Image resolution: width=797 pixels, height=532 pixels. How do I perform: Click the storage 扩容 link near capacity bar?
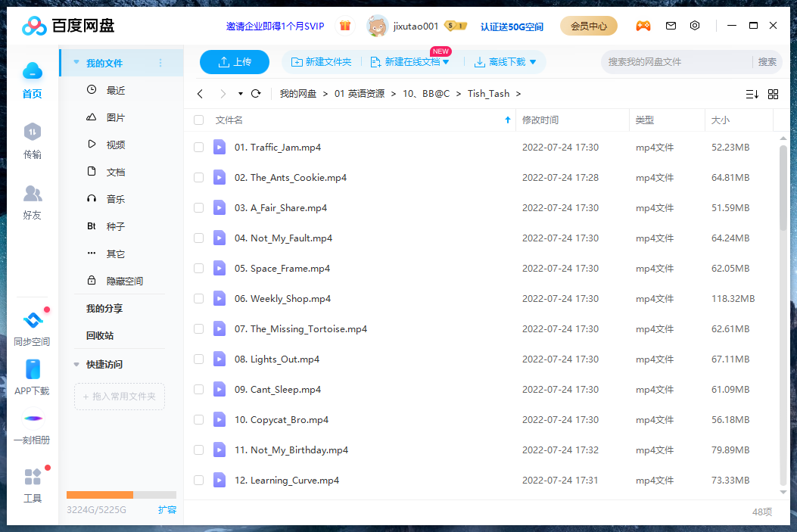tap(167, 510)
